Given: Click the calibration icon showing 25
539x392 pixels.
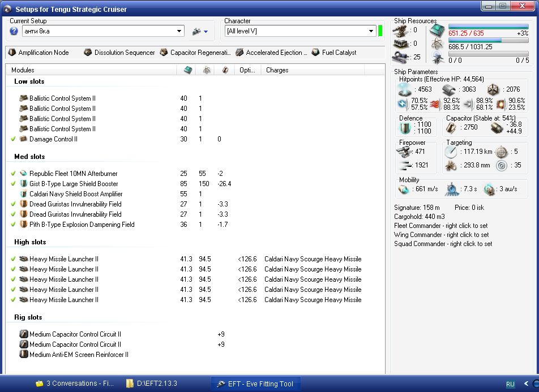Looking at the screenshot, I should click(400, 57).
